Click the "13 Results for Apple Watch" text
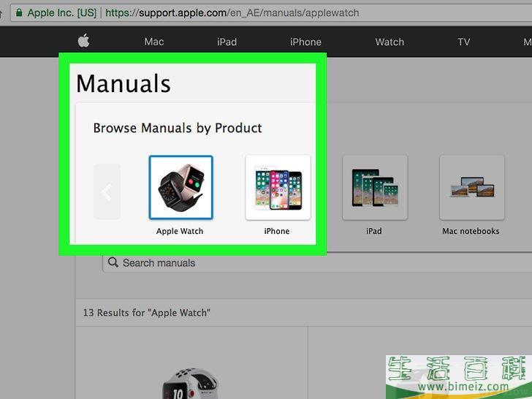 (147, 313)
